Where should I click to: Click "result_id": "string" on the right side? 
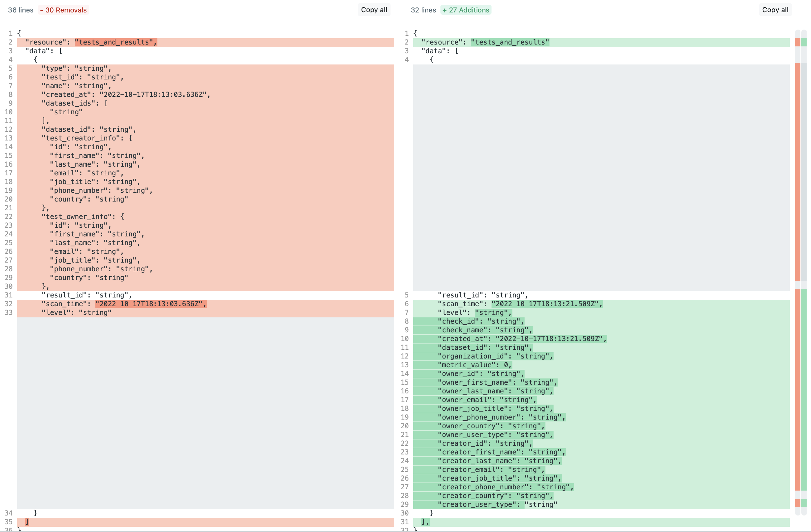(482, 295)
